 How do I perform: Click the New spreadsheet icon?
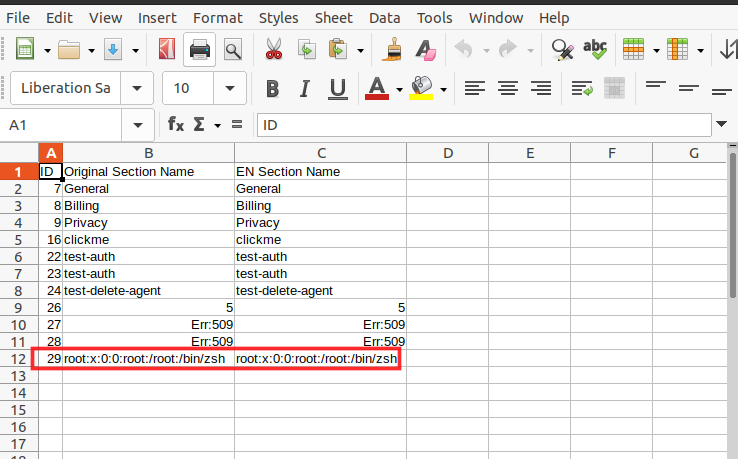tap(24, 49)
